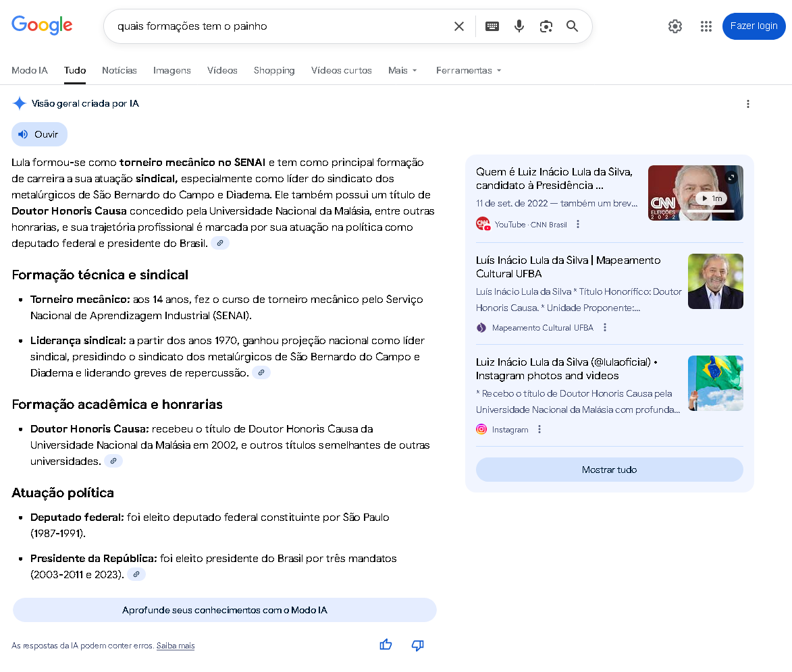Open source link icon after Doutor Honoris Causa item
The width and height of the screenshot is (792, 672).
(113, 461)
